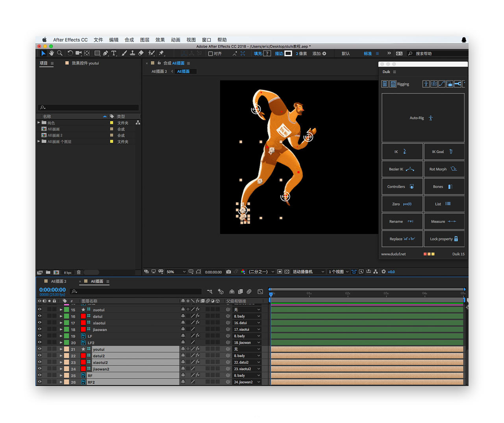Select the Puppet Pin tool
The height and width of the screenshot is (423, 504).
tap(161, 53)
